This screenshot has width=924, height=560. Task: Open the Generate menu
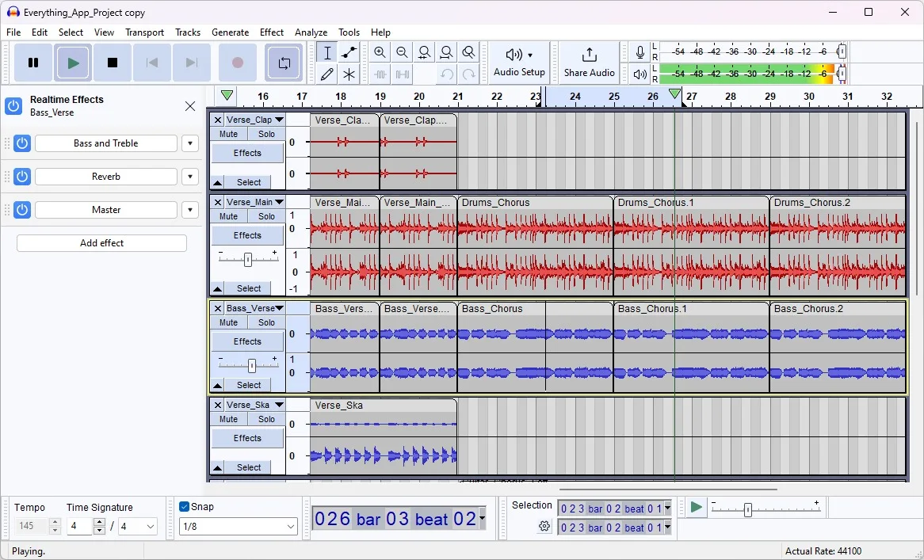[x=231, y=32]
